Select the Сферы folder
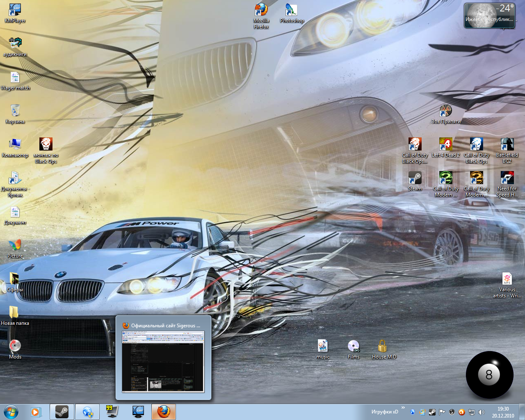525x420 pixels. 15,282
